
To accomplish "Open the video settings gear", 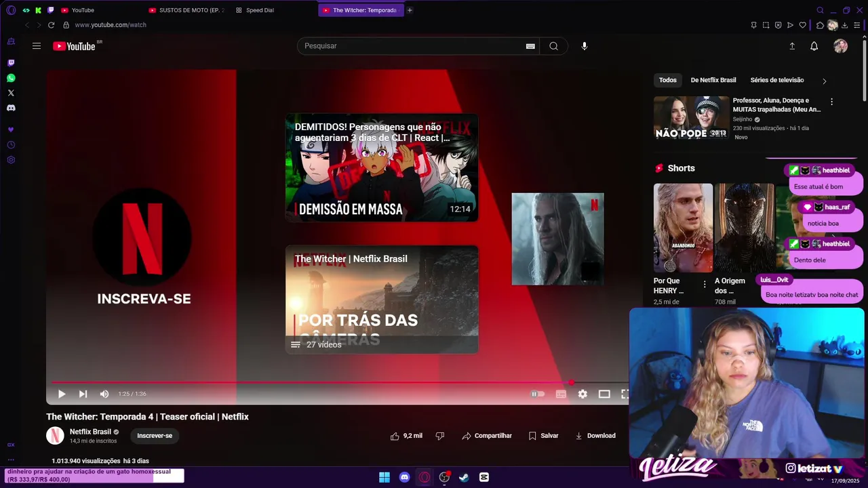I will tap(583, 394).
